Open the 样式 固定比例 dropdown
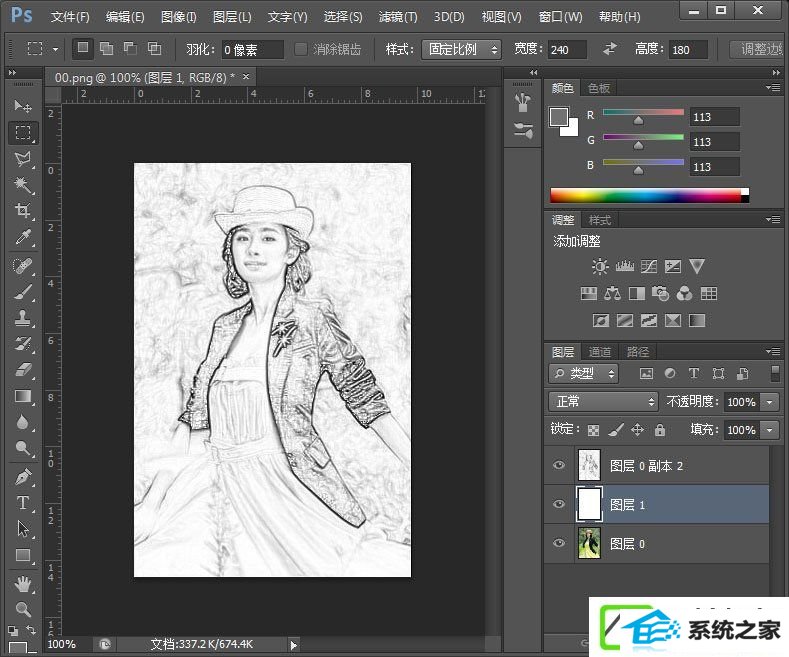 tap(461, 49)
